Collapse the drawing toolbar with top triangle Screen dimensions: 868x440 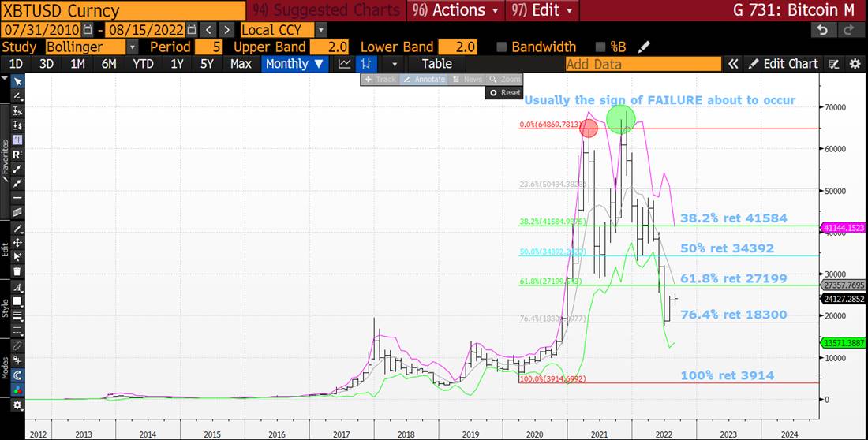5,79
